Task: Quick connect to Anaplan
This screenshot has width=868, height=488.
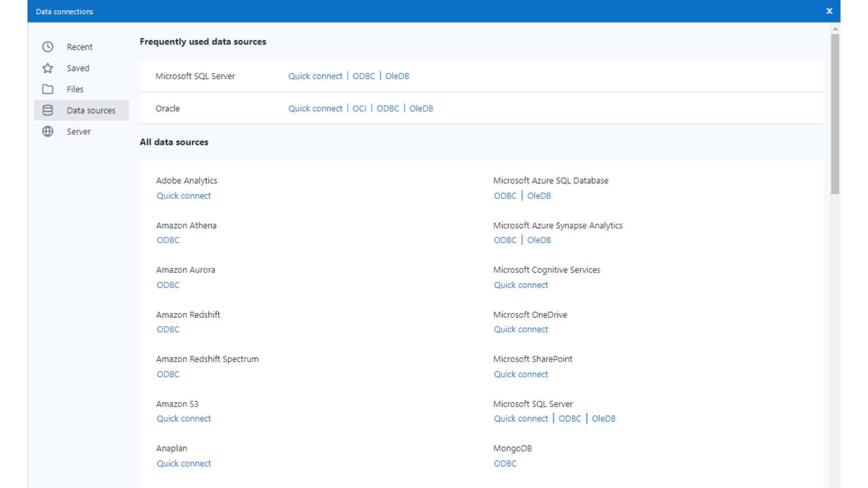Action: [184, 464]
